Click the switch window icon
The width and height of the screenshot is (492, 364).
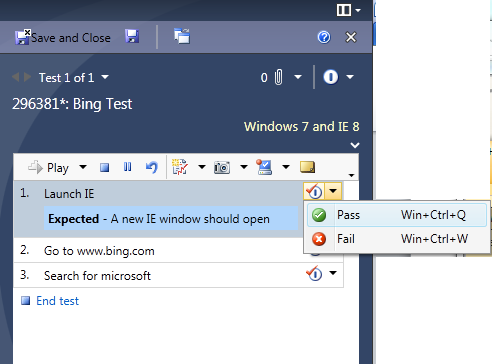pyautogui.click(x=182, y=36)
